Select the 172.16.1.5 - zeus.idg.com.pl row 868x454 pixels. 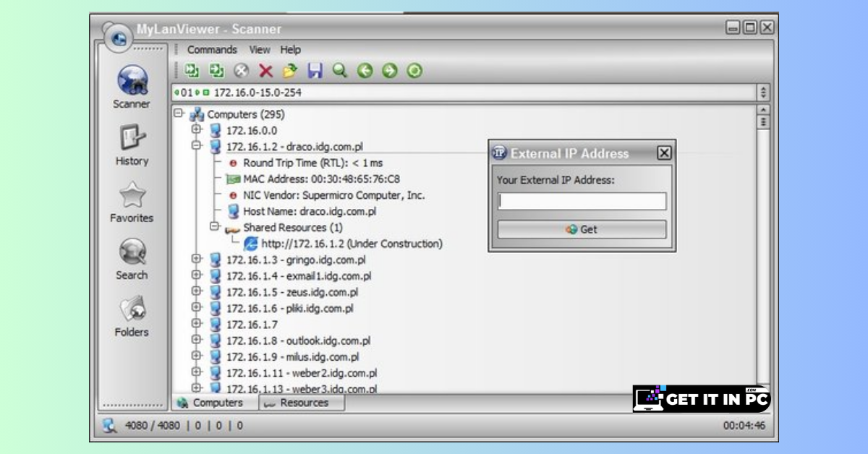(292, 292)
